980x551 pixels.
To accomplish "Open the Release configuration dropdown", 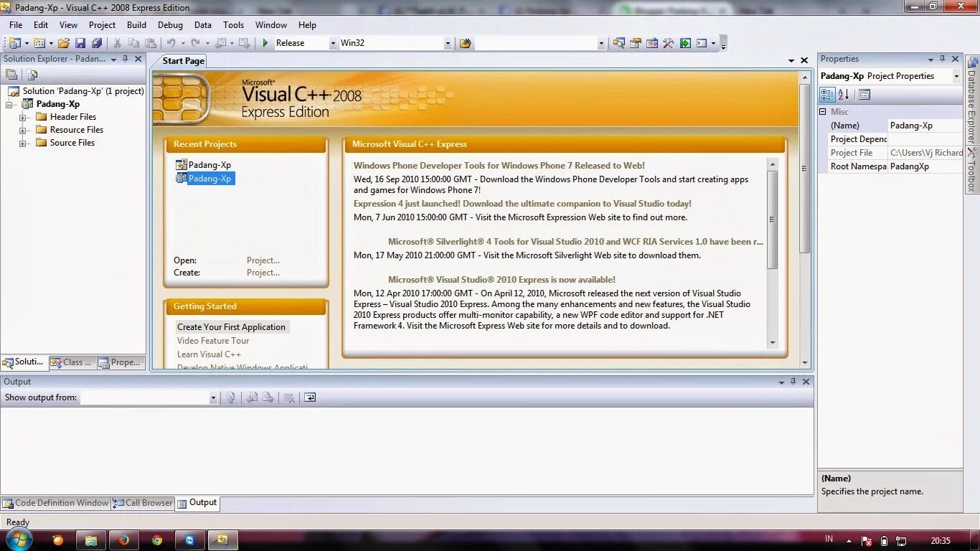I will tap(333, 44).
